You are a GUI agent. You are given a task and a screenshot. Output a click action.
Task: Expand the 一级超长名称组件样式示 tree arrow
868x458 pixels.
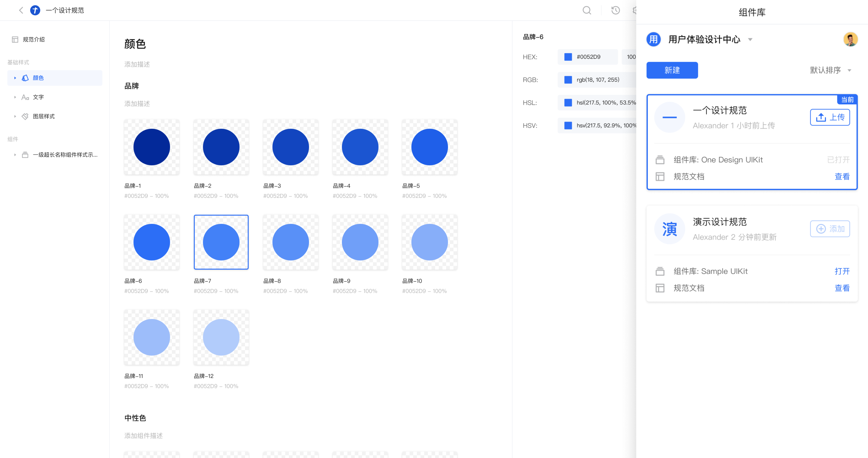pyautogui.click(x=15, y=155)
